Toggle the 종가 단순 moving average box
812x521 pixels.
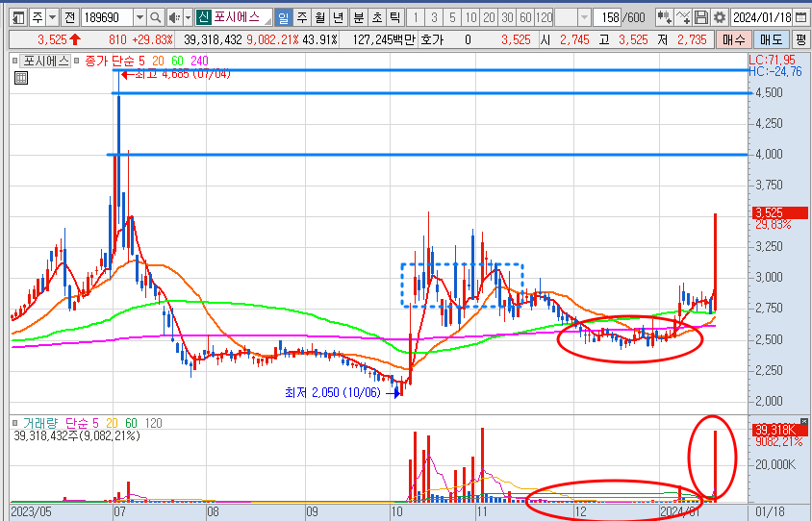(x=77, y=62)
